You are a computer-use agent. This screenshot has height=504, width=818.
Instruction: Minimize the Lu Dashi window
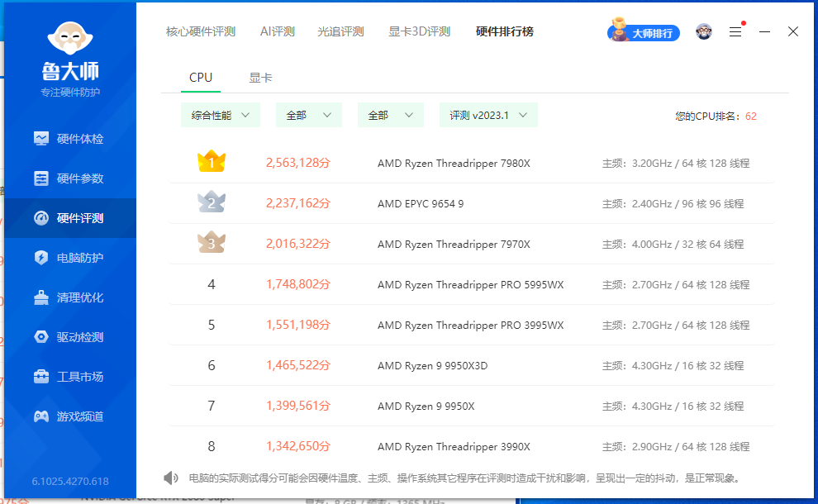[764, 32]
